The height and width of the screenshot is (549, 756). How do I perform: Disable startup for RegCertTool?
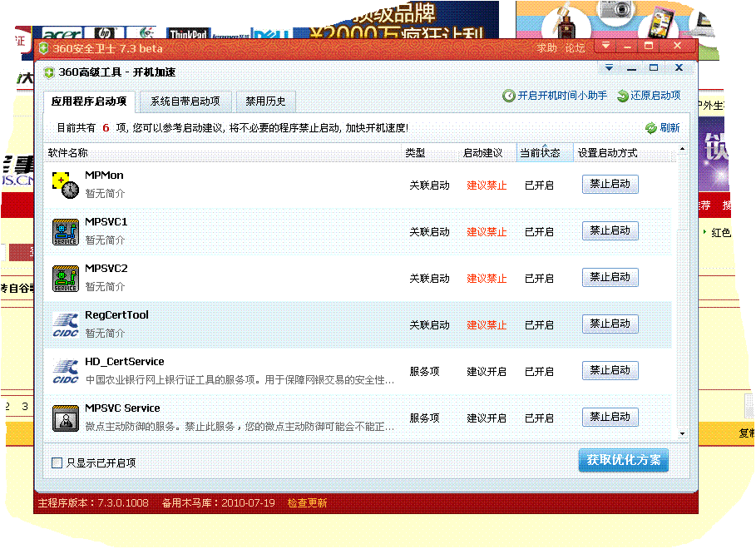click(610, 324)
